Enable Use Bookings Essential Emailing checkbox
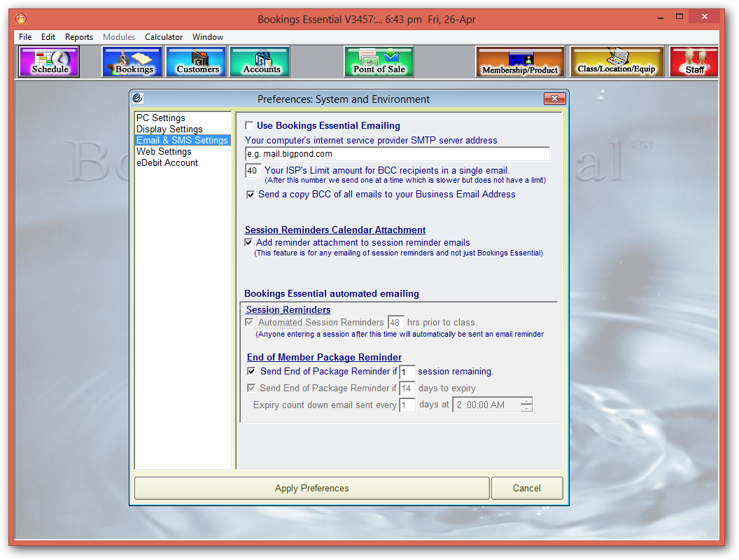739x560 pixels. point(249,126)
